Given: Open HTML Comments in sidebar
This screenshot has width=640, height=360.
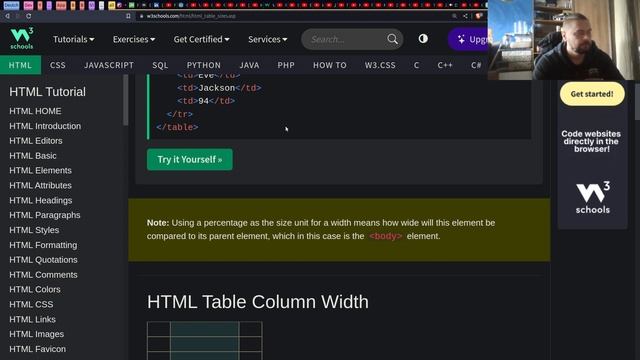Looking at the screenshot, I should tap(43, 275).
